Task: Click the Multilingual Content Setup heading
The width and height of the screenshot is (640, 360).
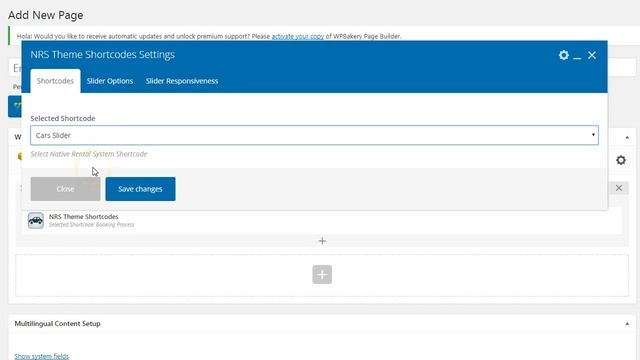Action: tap(58, 323)
